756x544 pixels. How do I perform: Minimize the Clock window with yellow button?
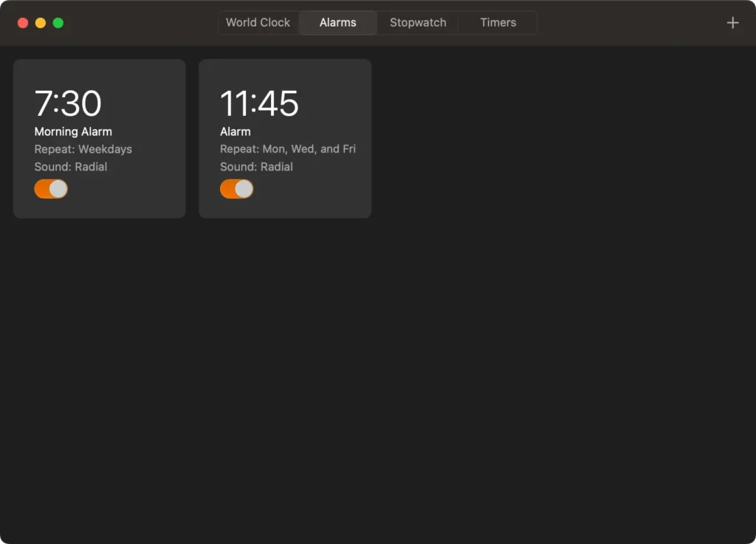point(41,23)
